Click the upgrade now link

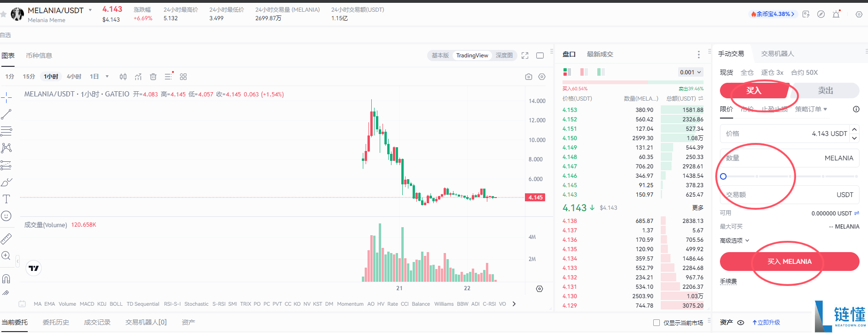pyautogui.click(x=766, y=323)
